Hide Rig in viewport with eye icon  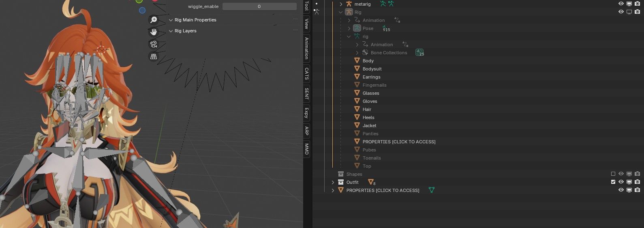[621, 12]
